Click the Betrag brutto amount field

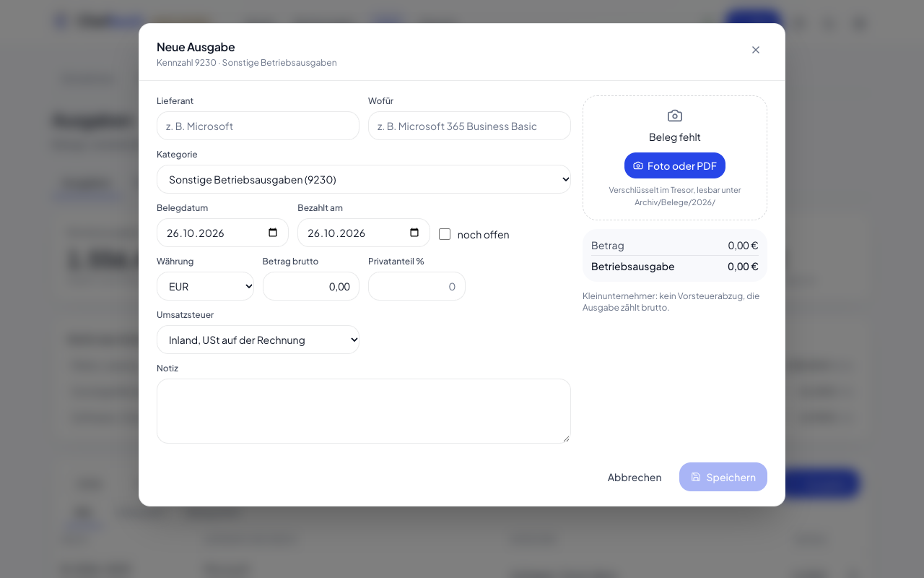pyautogui.click(x=311, y=286)
